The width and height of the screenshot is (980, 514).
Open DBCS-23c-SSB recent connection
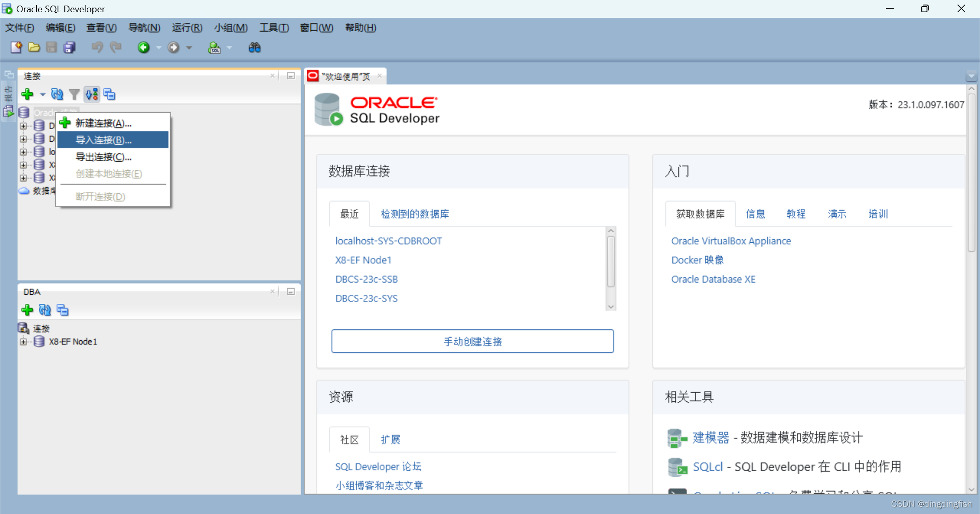(x=366, y=279)
